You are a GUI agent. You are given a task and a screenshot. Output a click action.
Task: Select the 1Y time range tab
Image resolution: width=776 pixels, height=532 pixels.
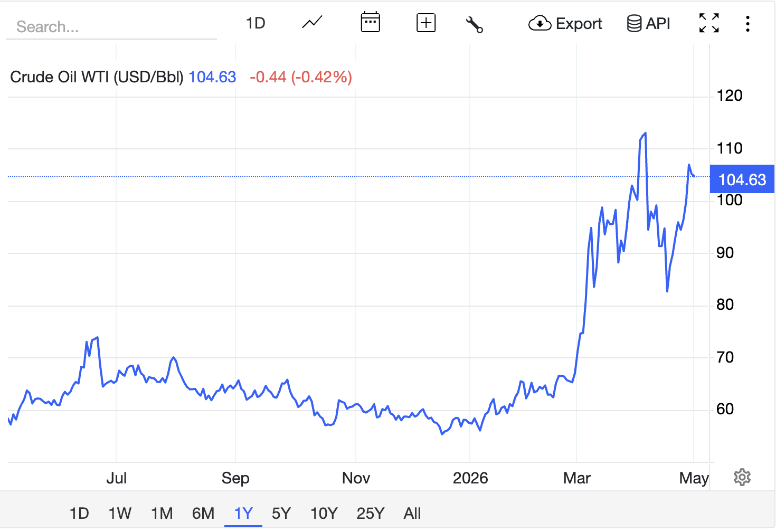coord(243,513)
